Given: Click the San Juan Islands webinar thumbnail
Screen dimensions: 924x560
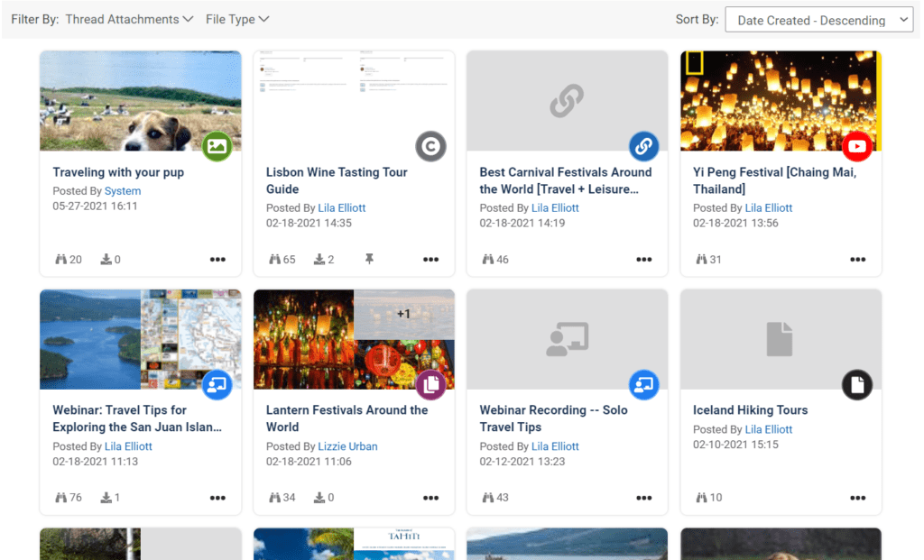Looking at the screenshot, I should click(140, 339).
